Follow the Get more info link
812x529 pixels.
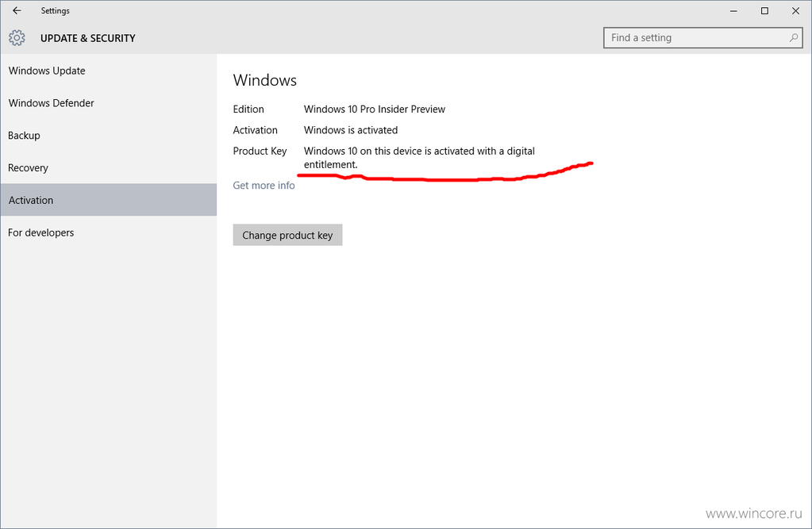264,186
